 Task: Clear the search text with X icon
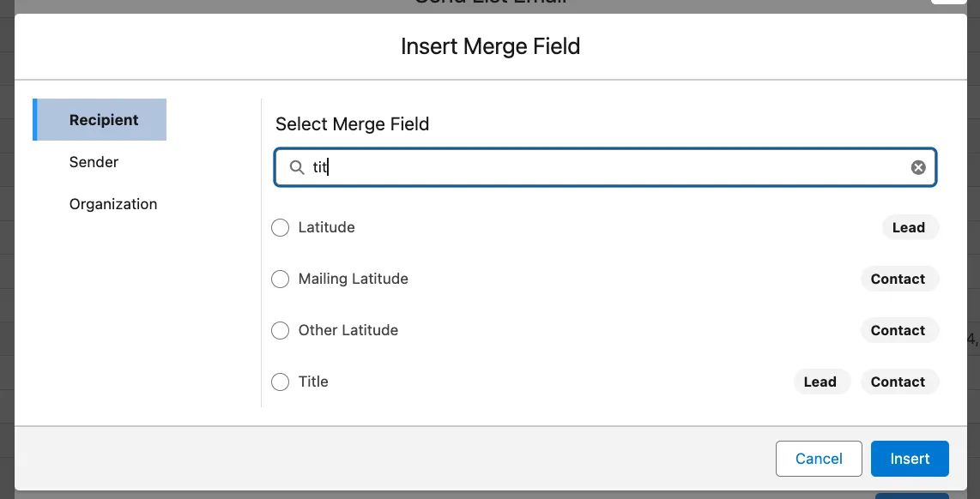pos(918,168)
